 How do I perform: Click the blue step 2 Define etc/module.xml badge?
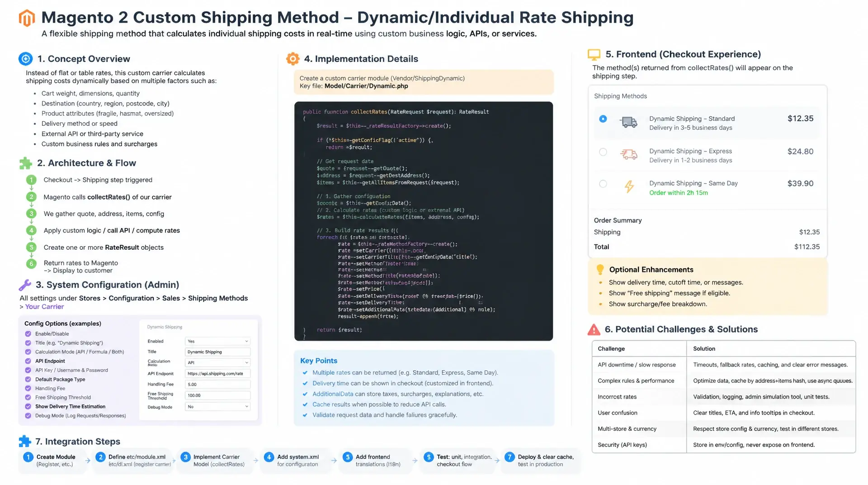pyautogui.click(x=100, y=457)
